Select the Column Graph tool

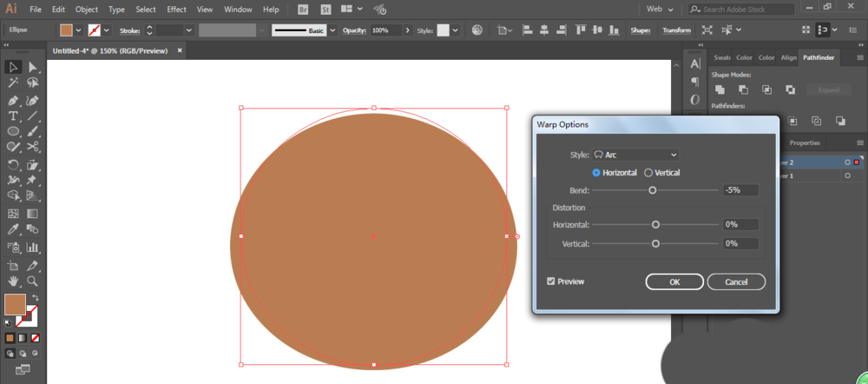tap(33, 247)
